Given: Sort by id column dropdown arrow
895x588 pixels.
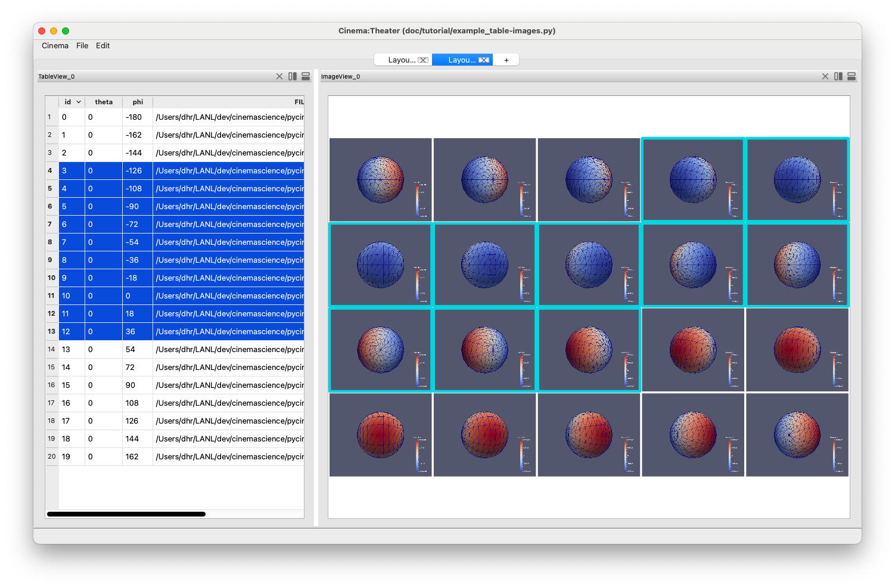Looking at the screenshot, I should 79,102.
